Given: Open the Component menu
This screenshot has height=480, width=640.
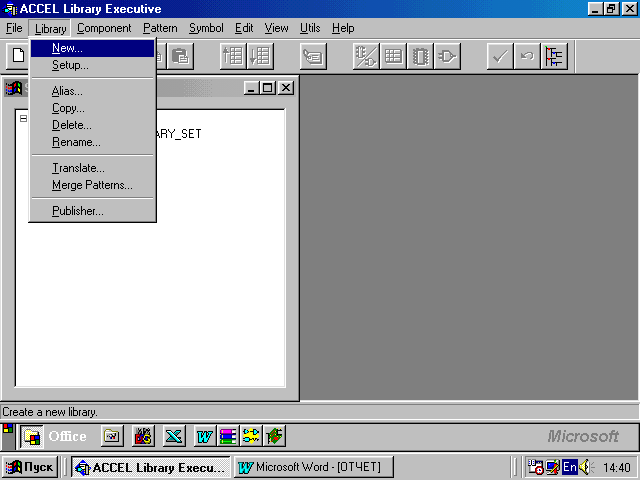Looking at the screenshot, I should [104, 28].
